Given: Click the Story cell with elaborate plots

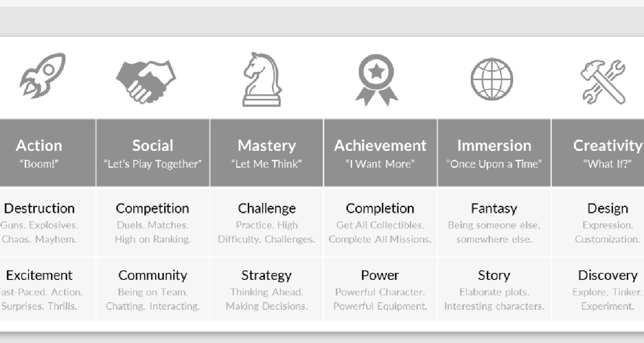Looking at the screenshot, I should point(494,290).
